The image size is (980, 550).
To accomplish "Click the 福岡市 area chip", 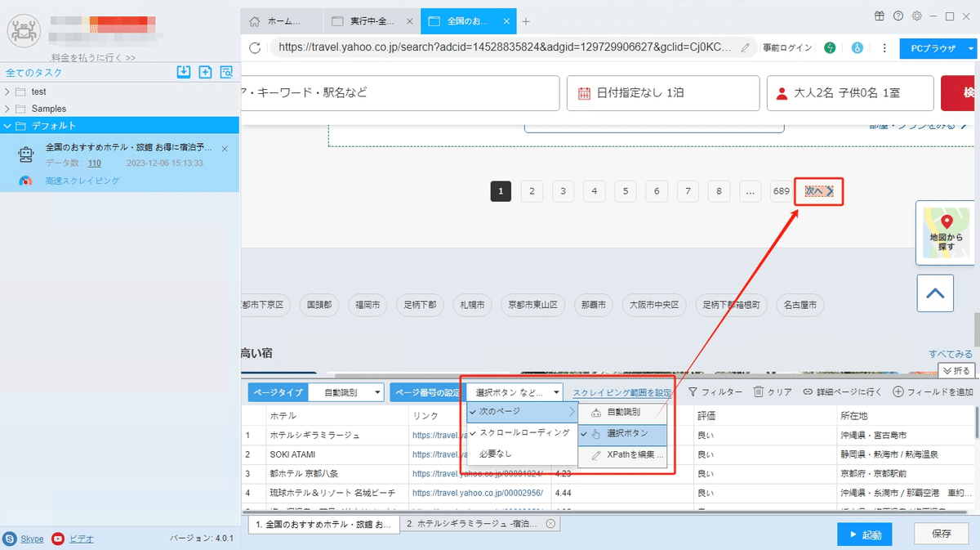I will click(x=367, y=305).
